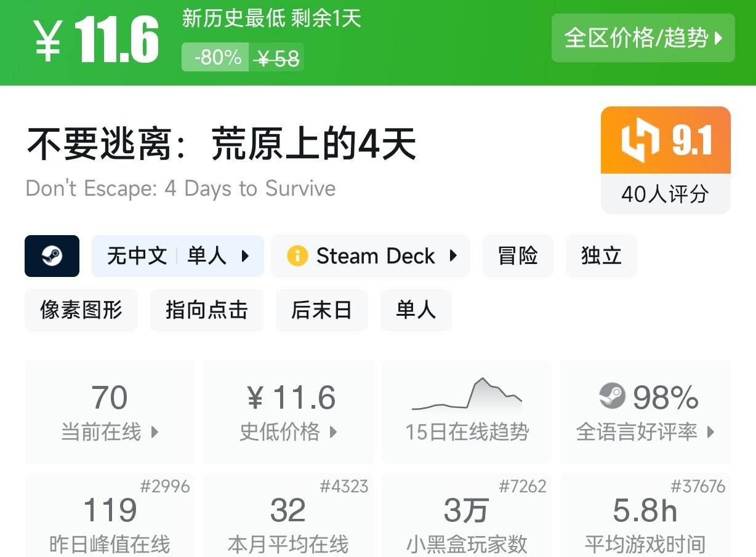This screenshot has width=756, height=557.
Task: View the 15日在线趋势 chart
Action: 467,412
